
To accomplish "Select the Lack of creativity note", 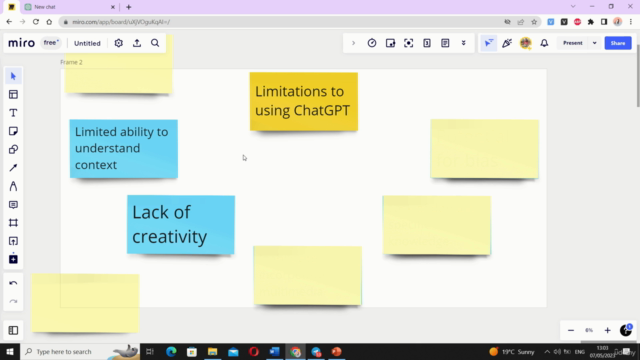I will click(181, 224).
